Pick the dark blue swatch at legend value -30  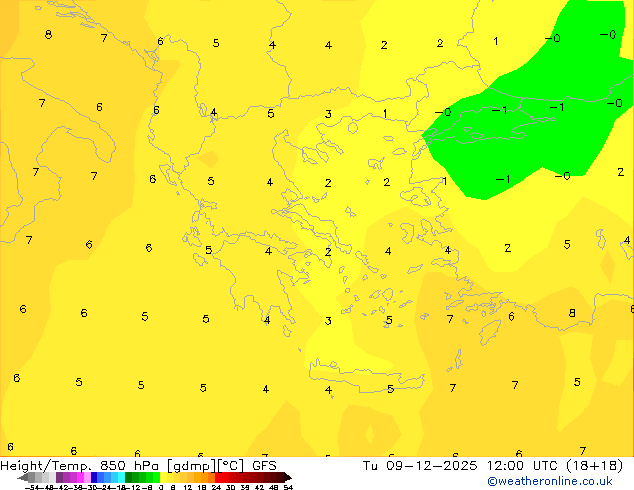(94, 478)
